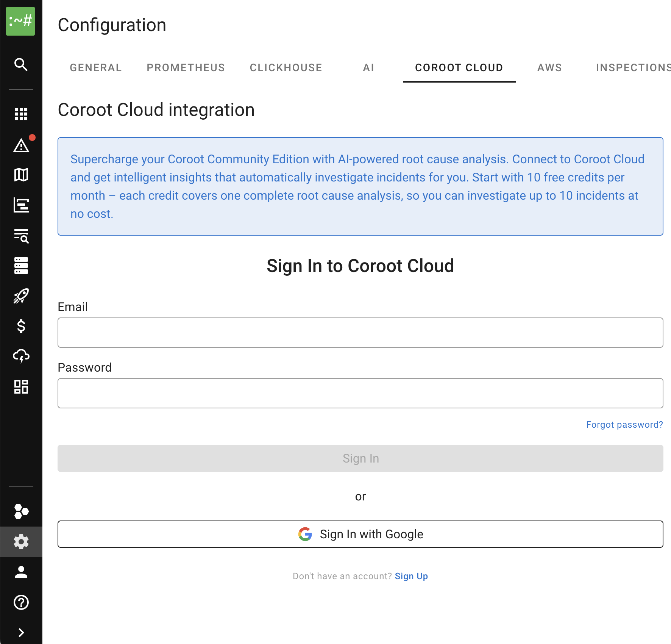The image size is (671, 644).
Task: Focus the Email input field
Action: tap(360, 333)
